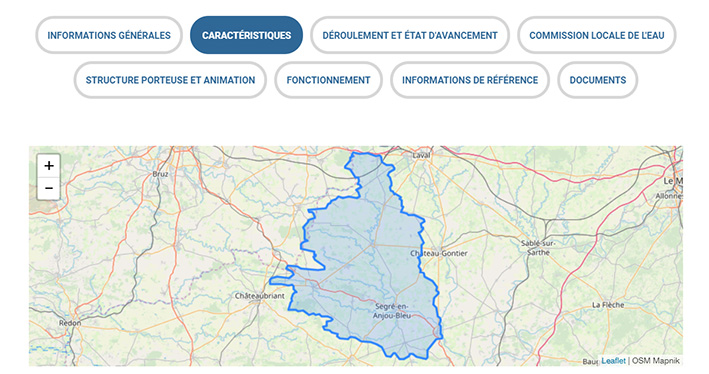
Task: Click the Redon label on the map
Action: [x=70, y=323]
